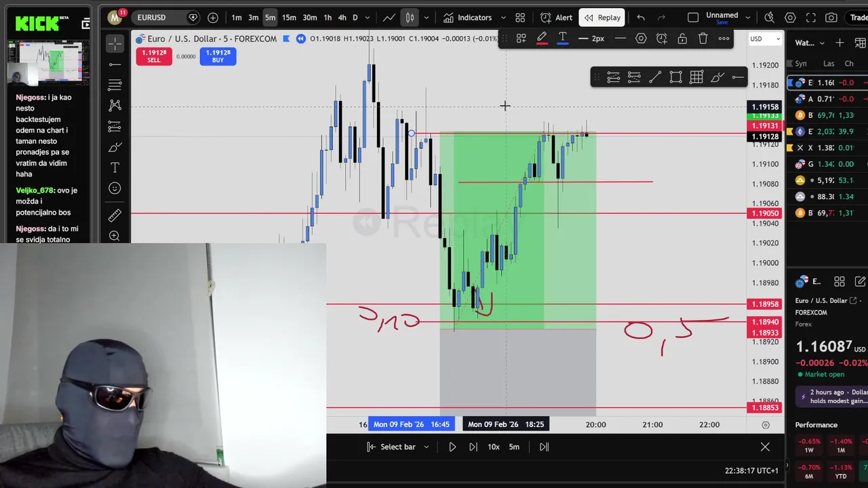Select the Text tool in left sidebar
The height and width of the screenshot is (488, 868).
(x=115, y=167)
